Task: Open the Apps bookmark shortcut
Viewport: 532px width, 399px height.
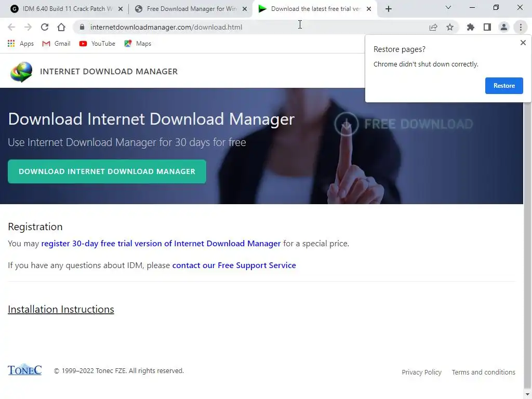Action: [21, 44]
